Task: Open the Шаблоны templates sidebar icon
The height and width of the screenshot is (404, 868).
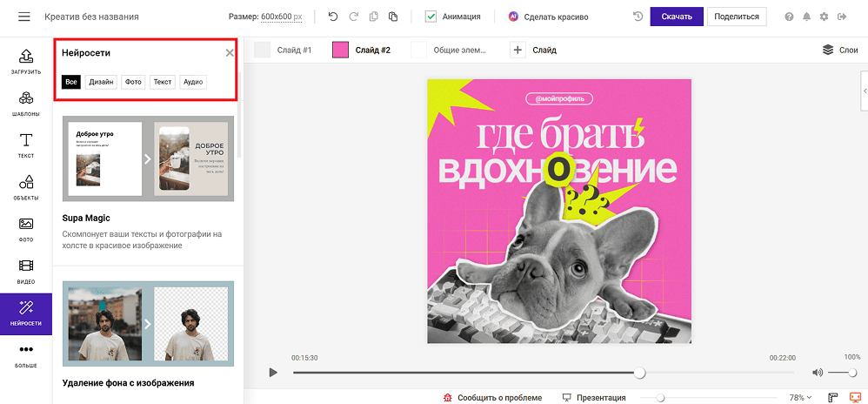Action: (26, 104)
